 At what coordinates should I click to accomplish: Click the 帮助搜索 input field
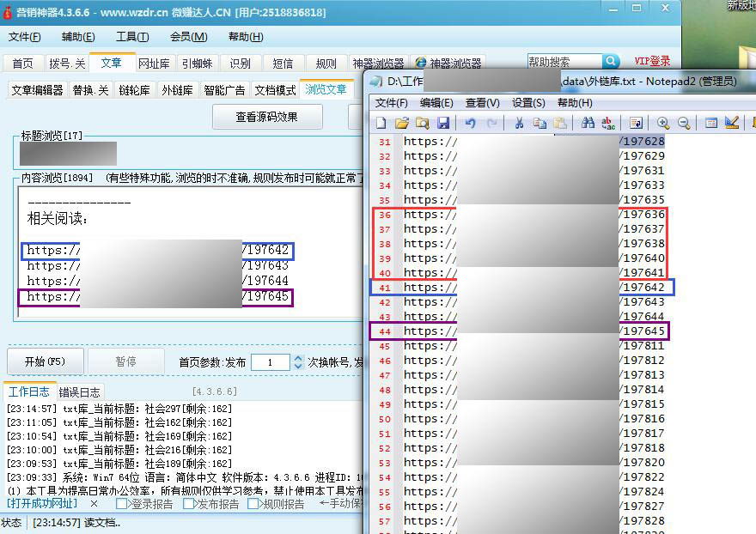pos(564,62)
